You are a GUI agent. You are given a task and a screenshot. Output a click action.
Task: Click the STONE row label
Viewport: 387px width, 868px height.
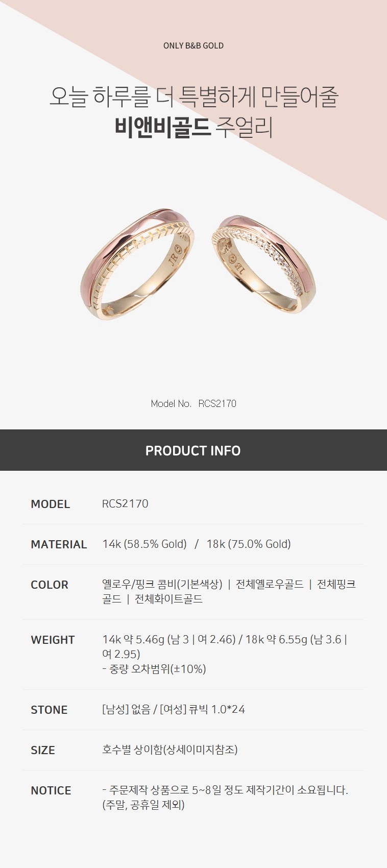pyautogui.click(x=49, y=710)
